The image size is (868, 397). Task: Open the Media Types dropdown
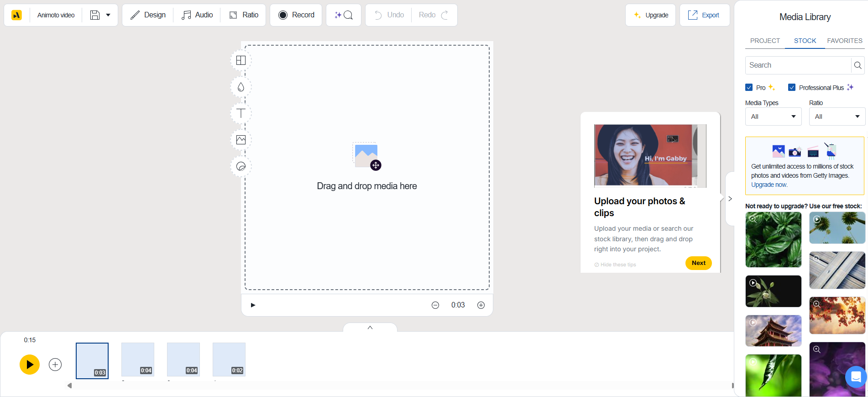pyautogui.click(x=774, y=116)
